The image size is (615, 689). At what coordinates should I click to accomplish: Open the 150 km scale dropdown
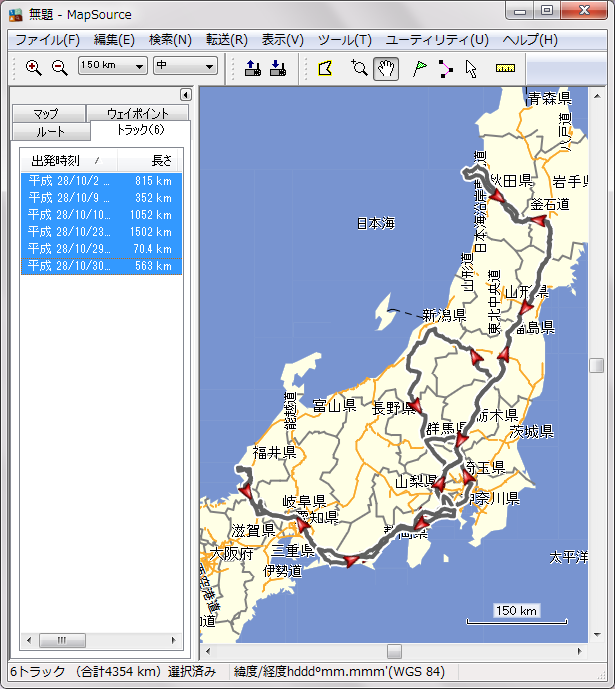pyautogui.click(x=112, y=66)
